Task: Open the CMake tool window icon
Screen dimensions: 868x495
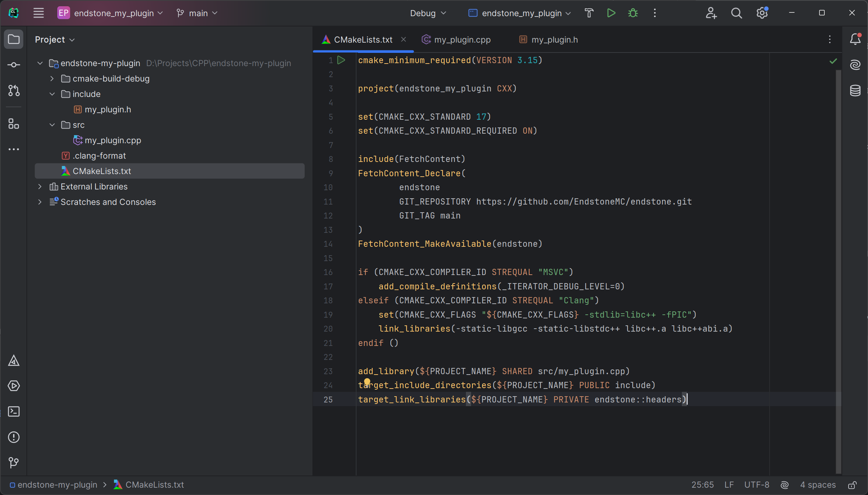Action: pos(14,361)
